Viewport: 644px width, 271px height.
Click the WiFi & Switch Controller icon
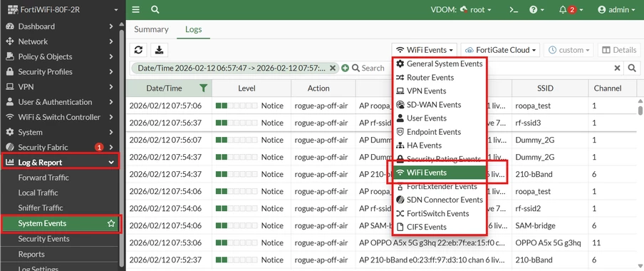(x=10, y=117)
